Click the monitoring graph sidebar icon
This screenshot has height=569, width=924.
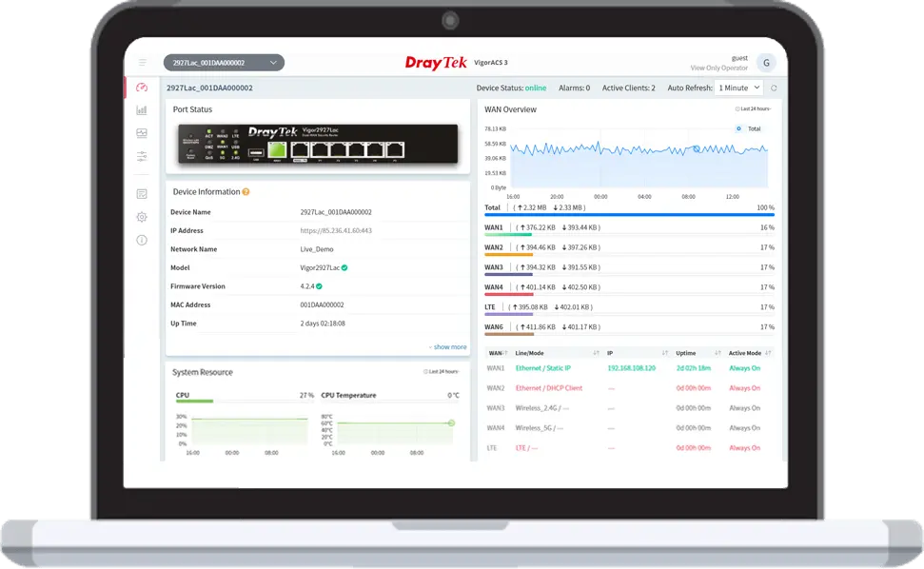[142, 133]
